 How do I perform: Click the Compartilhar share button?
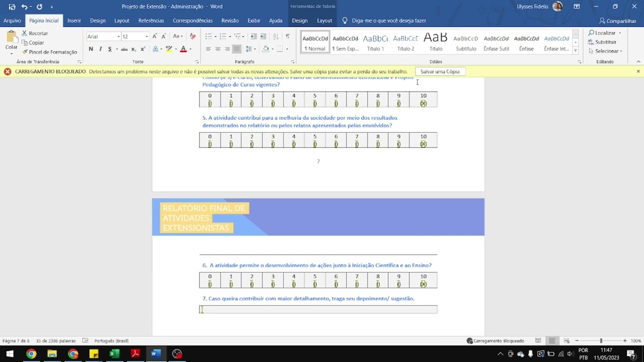click(x=617, y=21)
